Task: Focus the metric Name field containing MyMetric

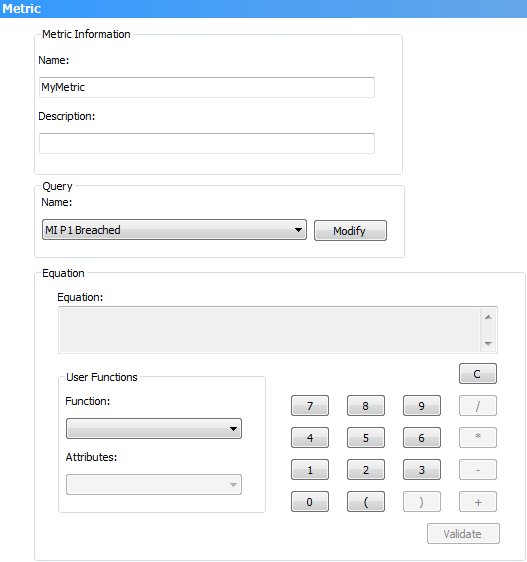Action: (207, 87)
